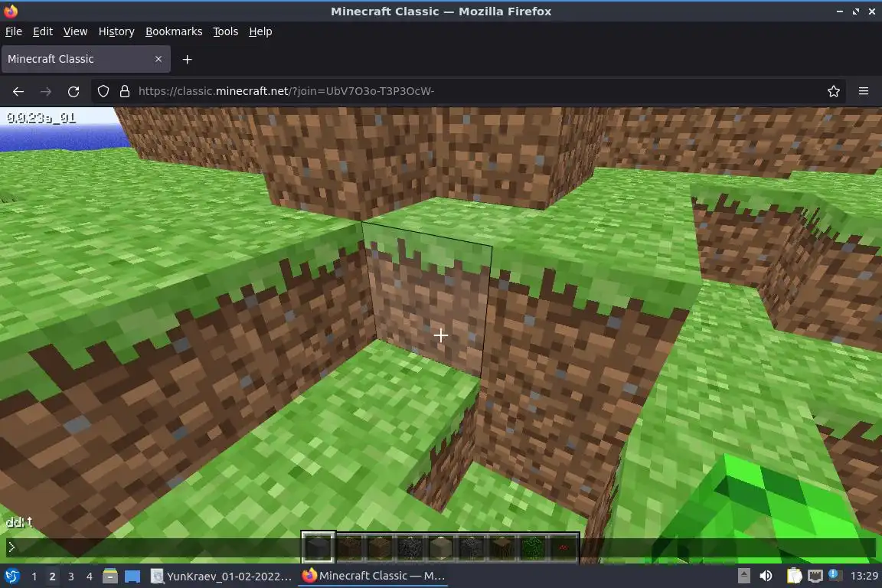Open the file manager from the taskbar

[x=110, y=576]
